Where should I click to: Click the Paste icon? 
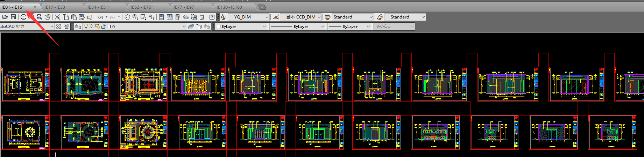(74, 17)
